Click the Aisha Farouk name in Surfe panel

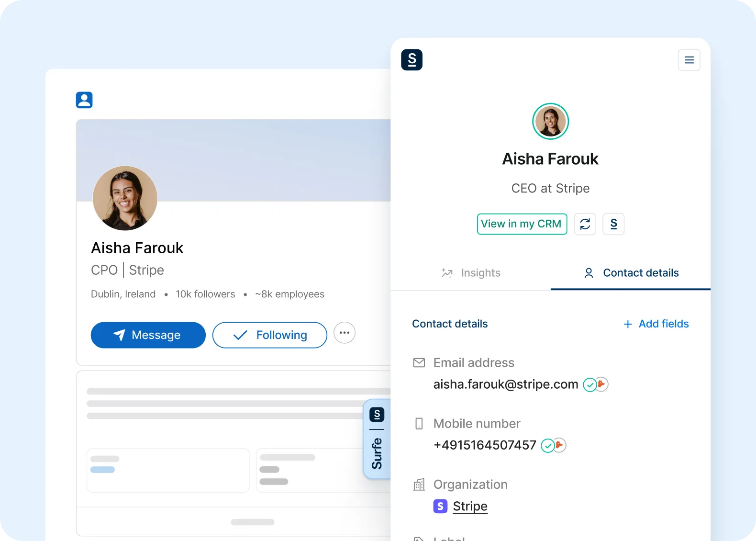[550, 159]
